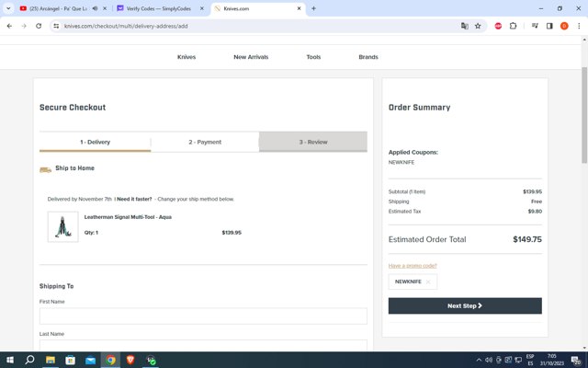Open tab search dropdown arrow
This screenshot has width=588, height=368.
click(8, 8)
